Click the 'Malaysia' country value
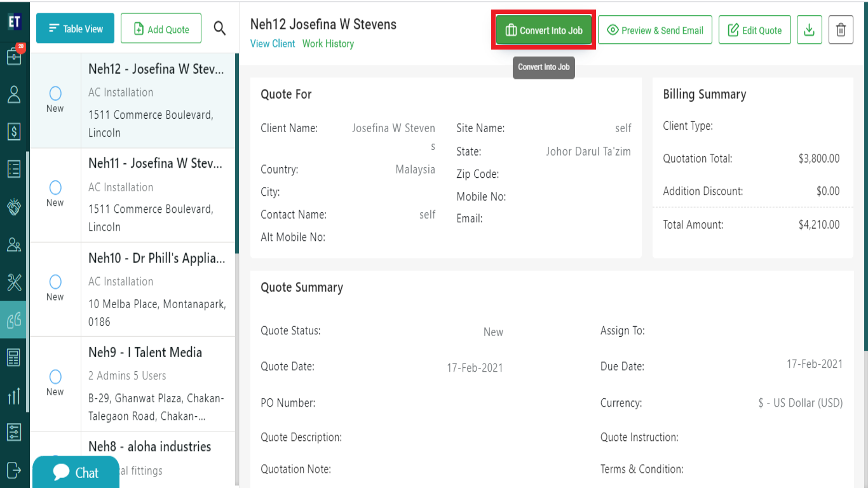Image resolution: width=868 pixels, height=488 pixels. [x=416, y=170]
